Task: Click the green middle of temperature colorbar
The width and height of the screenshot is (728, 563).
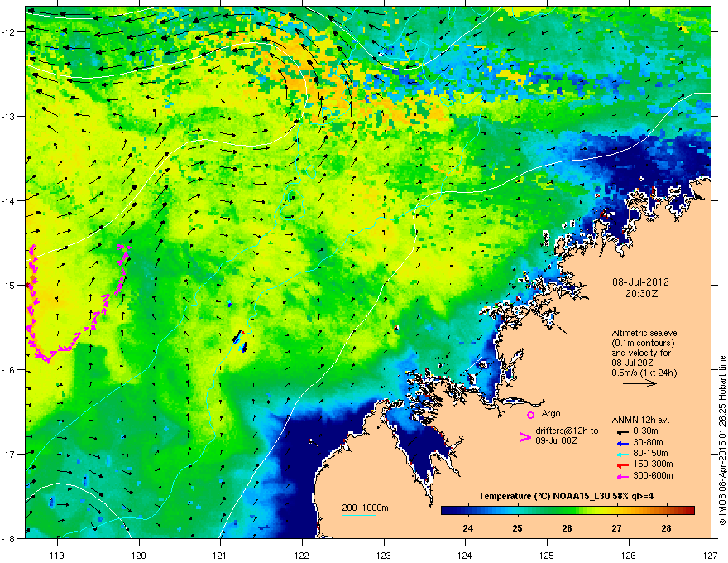Action: 568,511
